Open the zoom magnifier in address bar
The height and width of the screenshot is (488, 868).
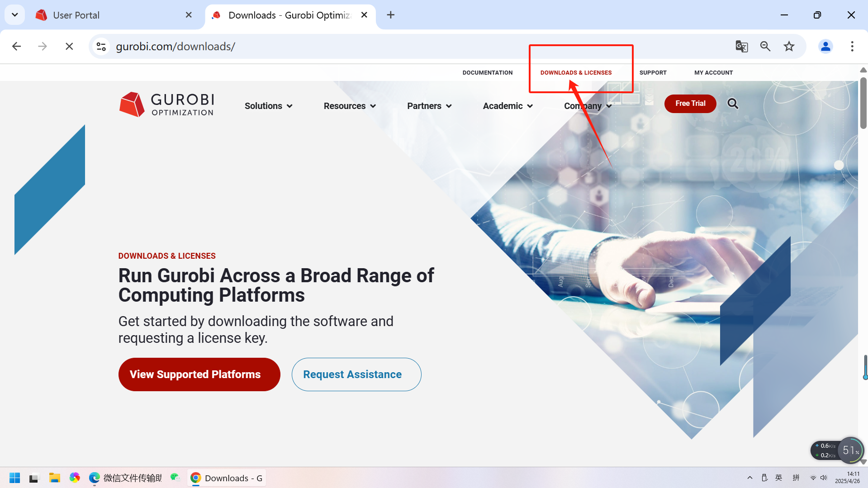765,46
